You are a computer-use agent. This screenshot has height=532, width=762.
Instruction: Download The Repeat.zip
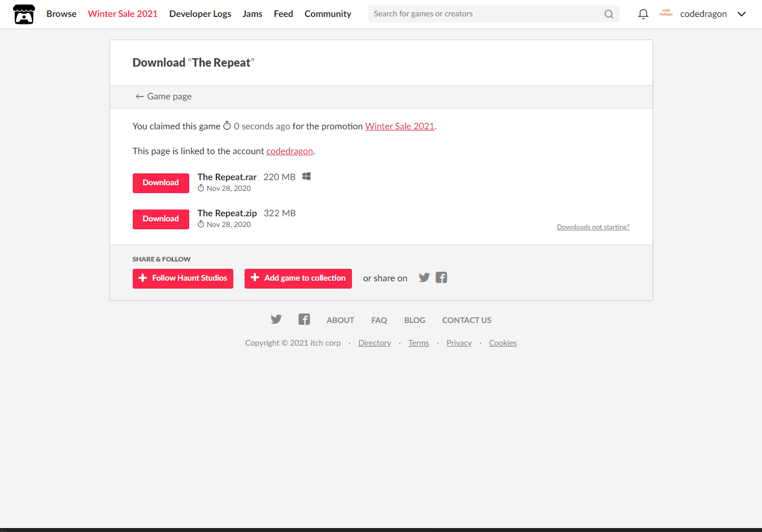160,219
